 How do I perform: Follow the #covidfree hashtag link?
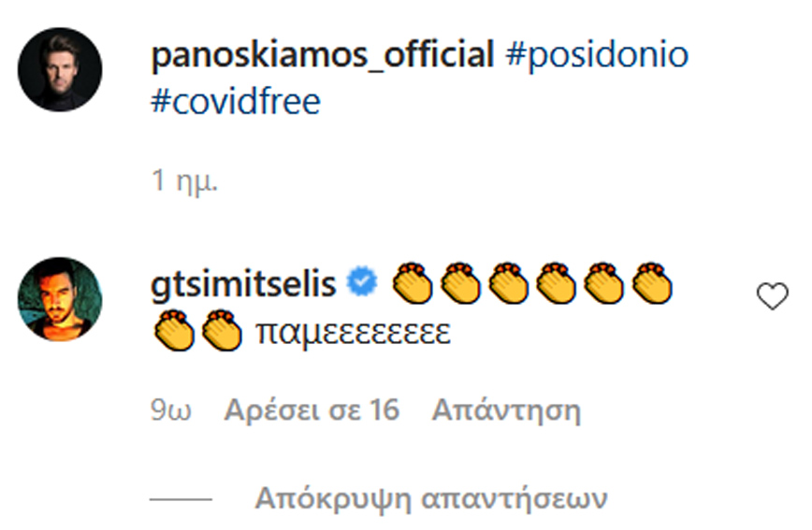pos(236,101)
